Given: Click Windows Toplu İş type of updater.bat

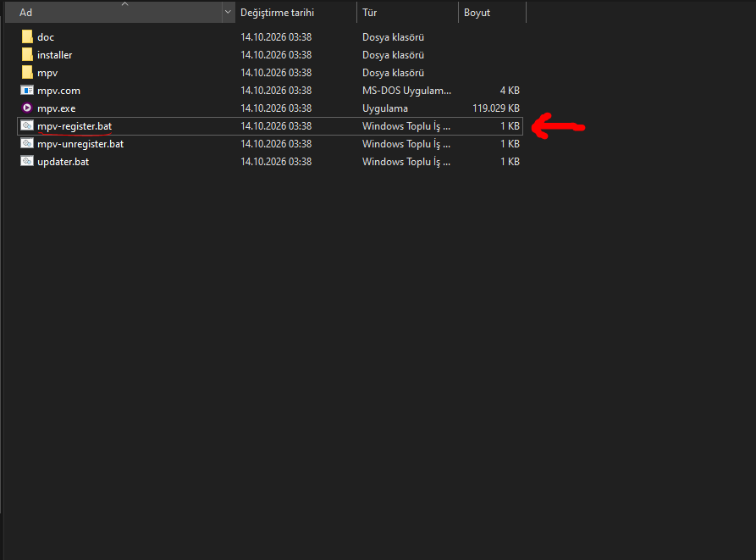Looking at the screenshot, I should (406, 162).
